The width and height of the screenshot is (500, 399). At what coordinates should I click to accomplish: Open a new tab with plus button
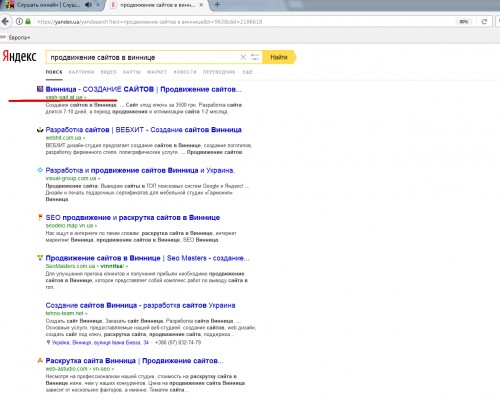click(217, 5)
